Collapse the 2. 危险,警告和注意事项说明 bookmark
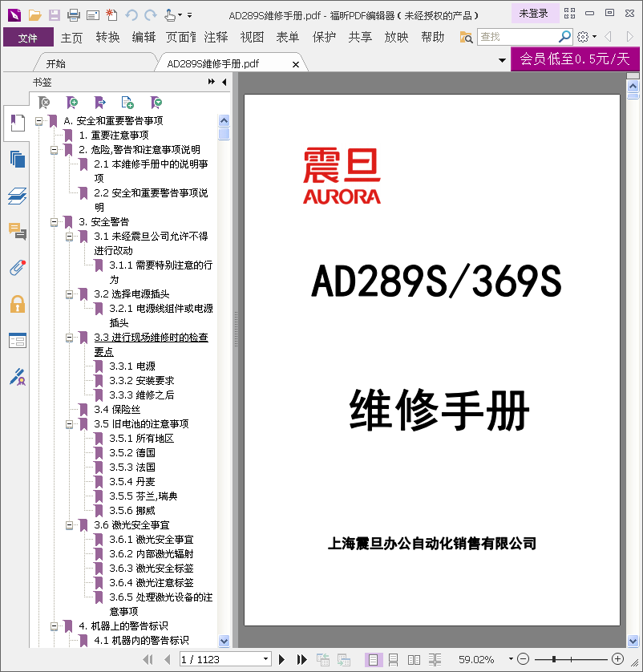The width and height of the screenshot is (643, 672). (x=54, y=151)
